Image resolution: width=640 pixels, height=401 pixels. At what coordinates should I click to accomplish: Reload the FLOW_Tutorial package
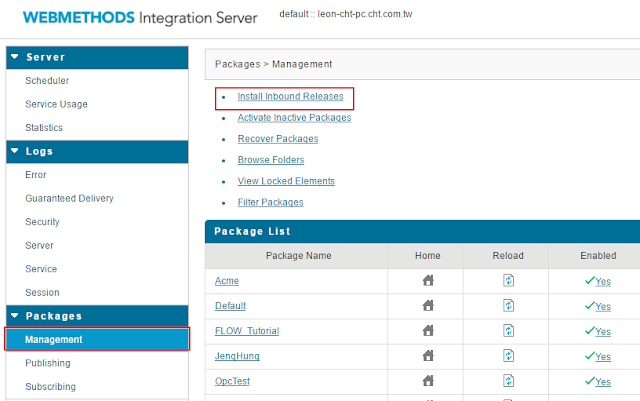pos(508,330)
